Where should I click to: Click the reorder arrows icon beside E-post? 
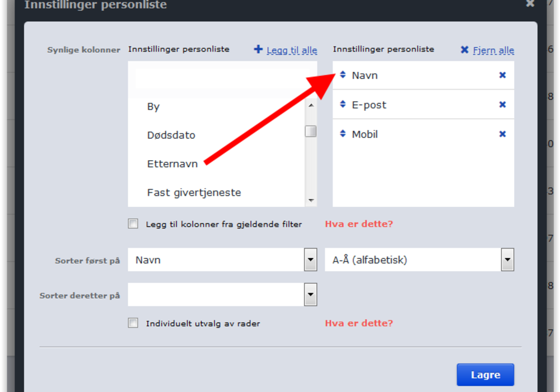coord(343,104)
